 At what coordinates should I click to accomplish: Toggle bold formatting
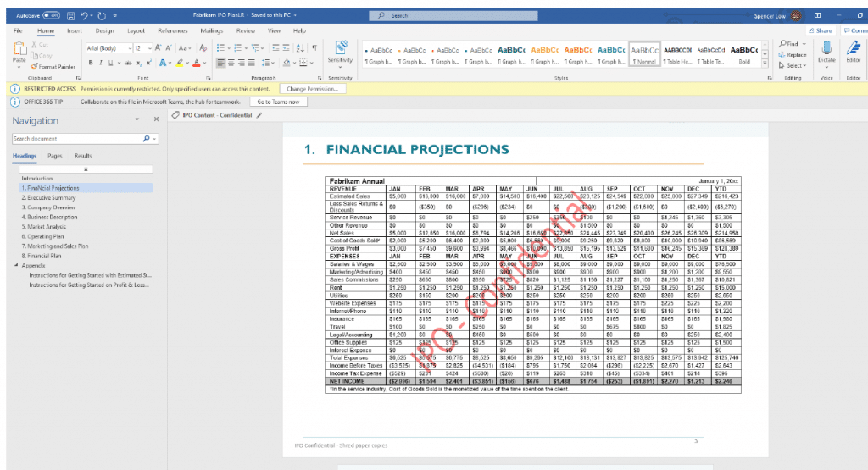click(x=91, y=63)
